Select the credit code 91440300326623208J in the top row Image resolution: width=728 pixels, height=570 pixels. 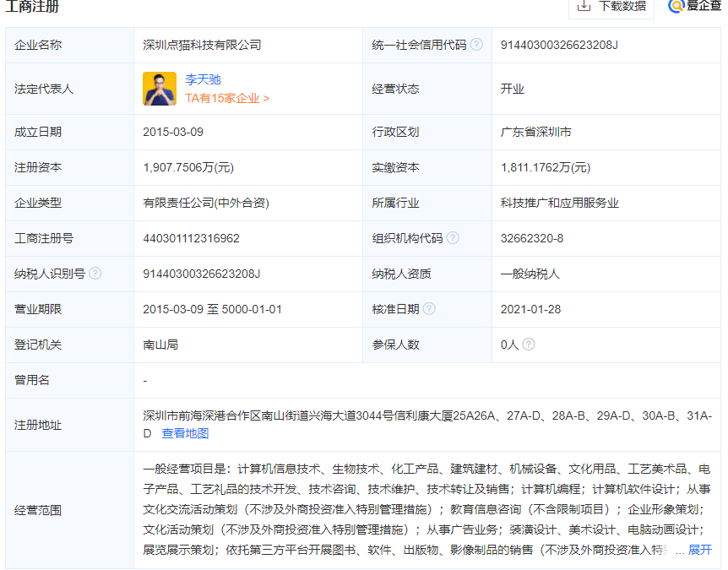[559, 45]
